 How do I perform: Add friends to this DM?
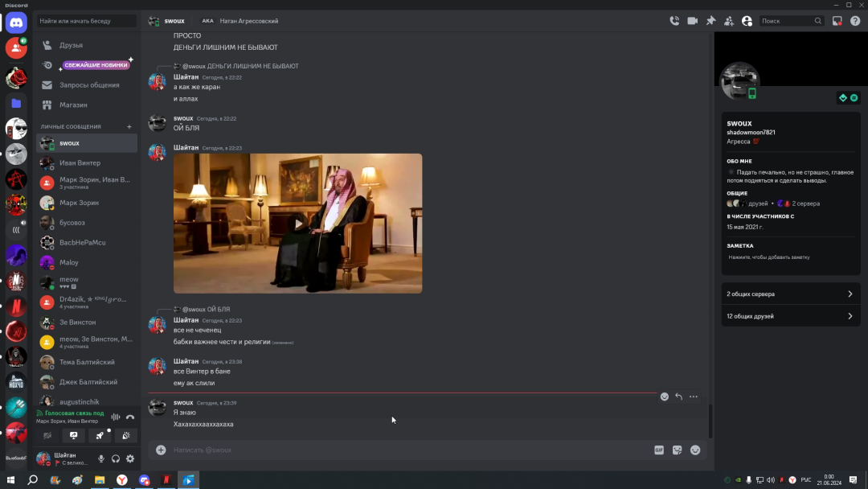(x=729, y=21)
